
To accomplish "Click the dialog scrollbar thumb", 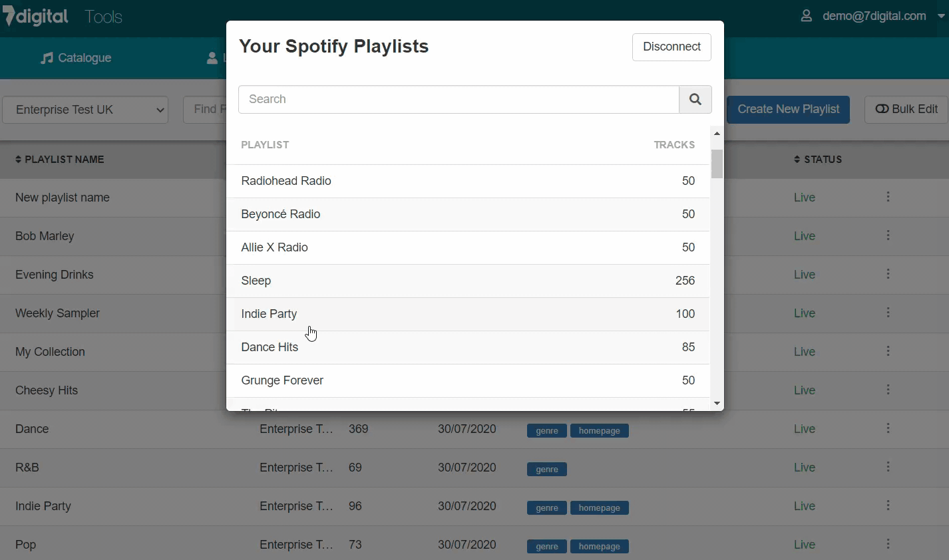I will coord(717,164).
